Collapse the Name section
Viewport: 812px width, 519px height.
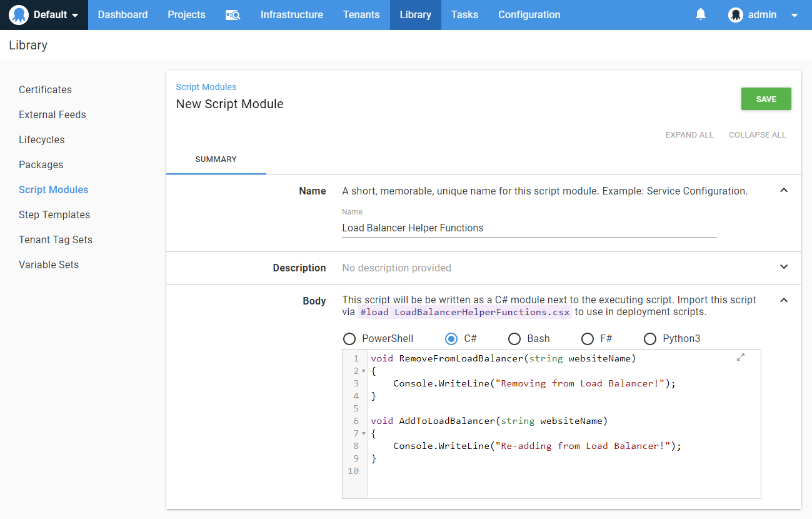coord(783,190)
